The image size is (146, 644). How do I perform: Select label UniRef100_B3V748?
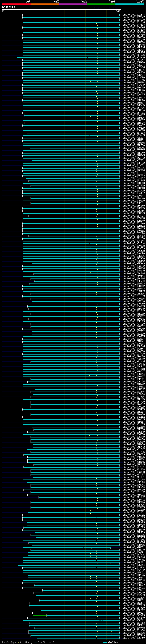point(133,628)
